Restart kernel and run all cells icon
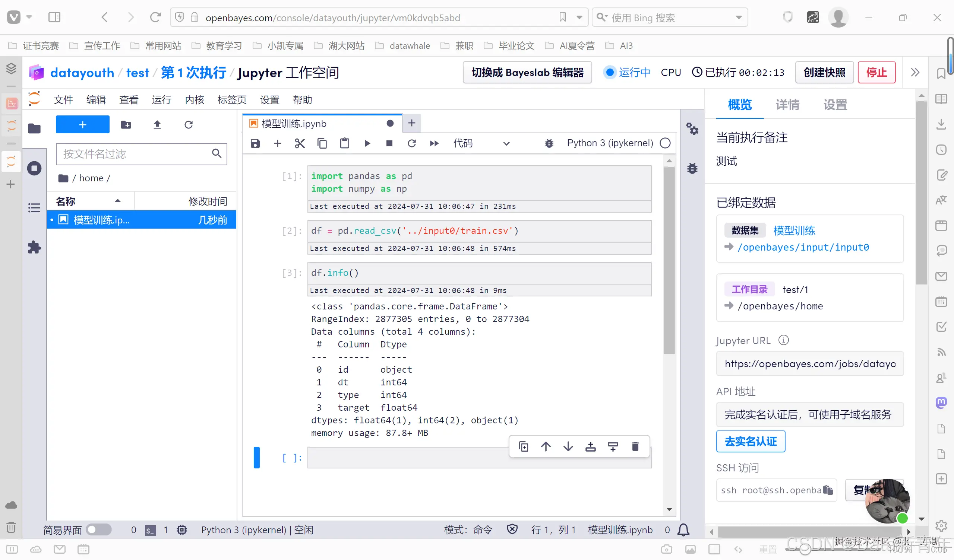 point(434,143)
